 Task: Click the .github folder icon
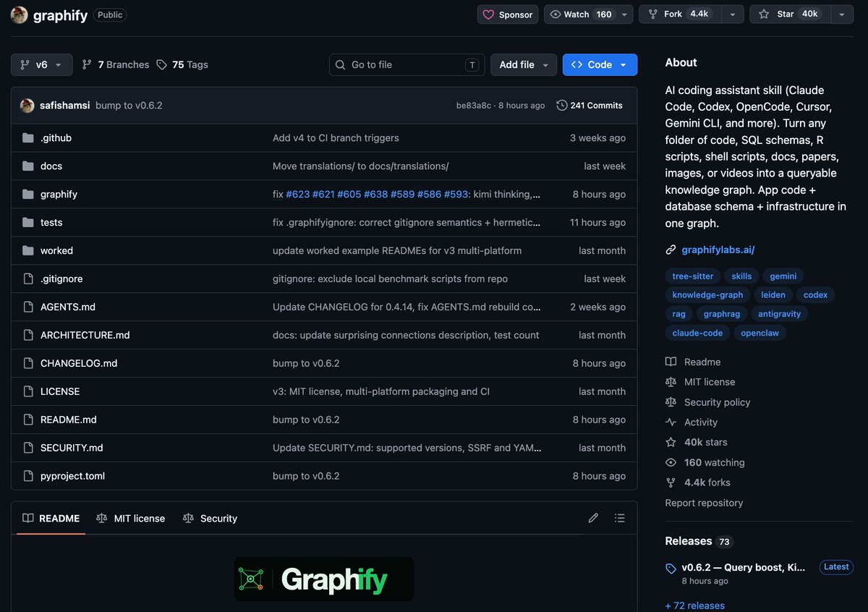28,138
